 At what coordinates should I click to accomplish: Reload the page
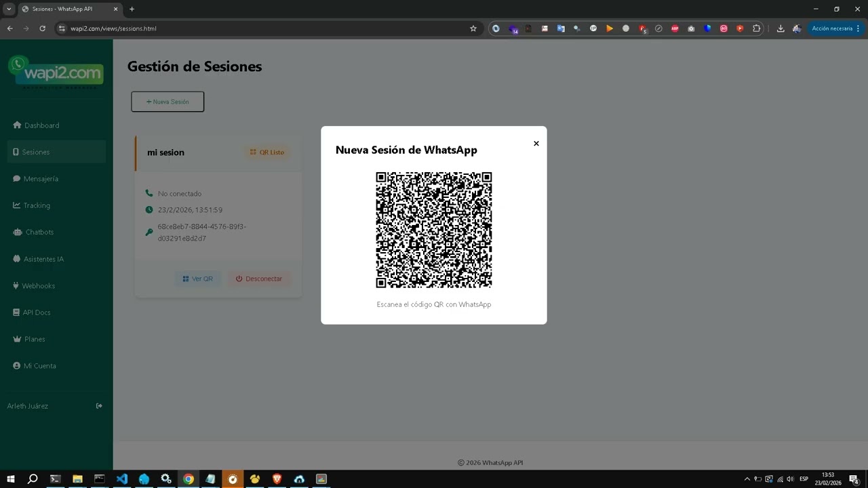click(x=43, y=28)
